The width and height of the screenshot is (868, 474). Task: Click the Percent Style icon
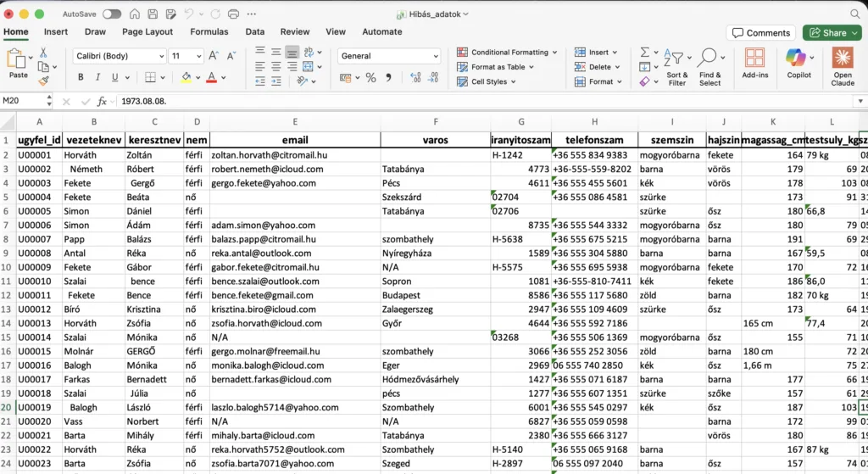[x=370, y=77]
